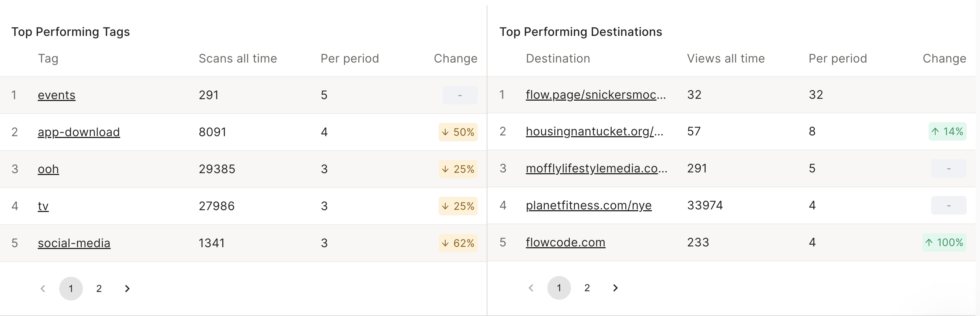Open page 2 of the destinations table
Viewport: 980px width, 316px height.
click(x=587, y=288)
